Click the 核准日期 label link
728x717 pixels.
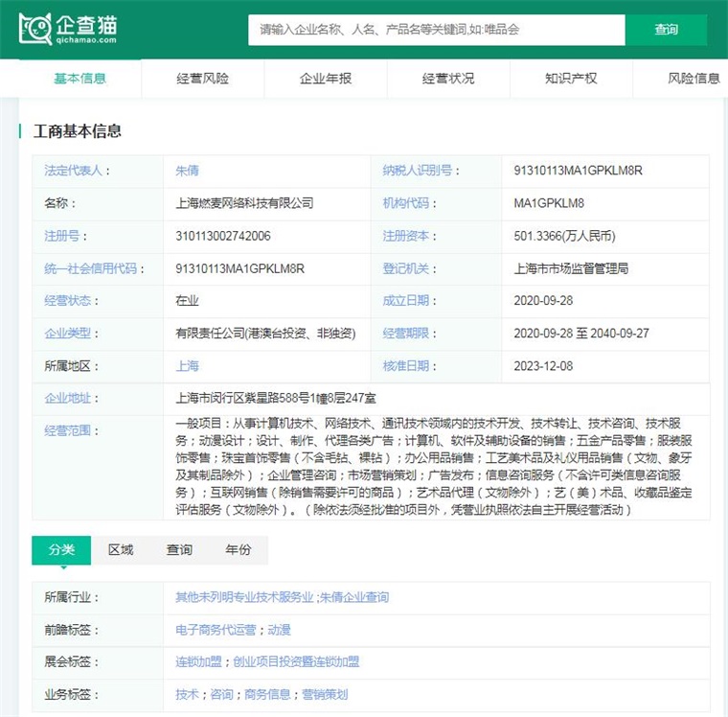click(x=406, y=366)
